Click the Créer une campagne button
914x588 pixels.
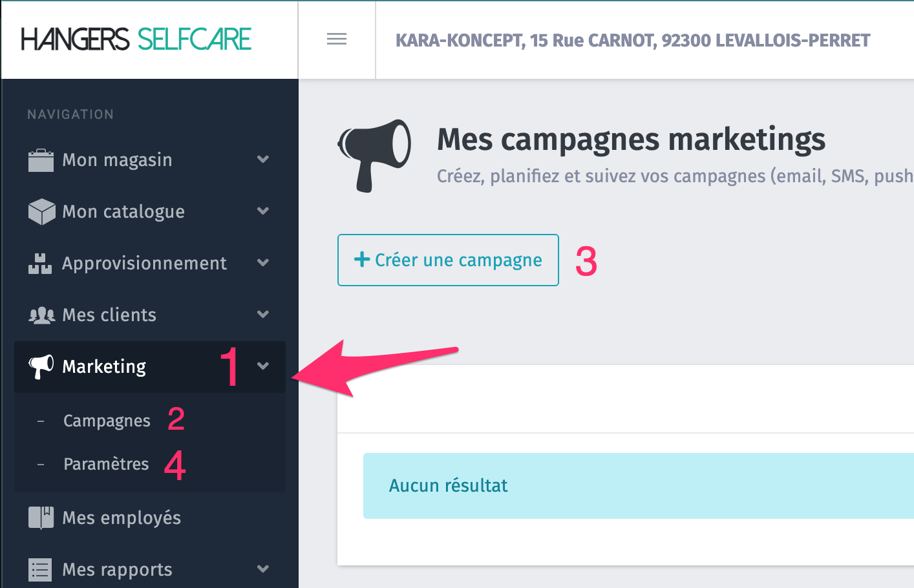pyautogui.click(x=448, y=260)
